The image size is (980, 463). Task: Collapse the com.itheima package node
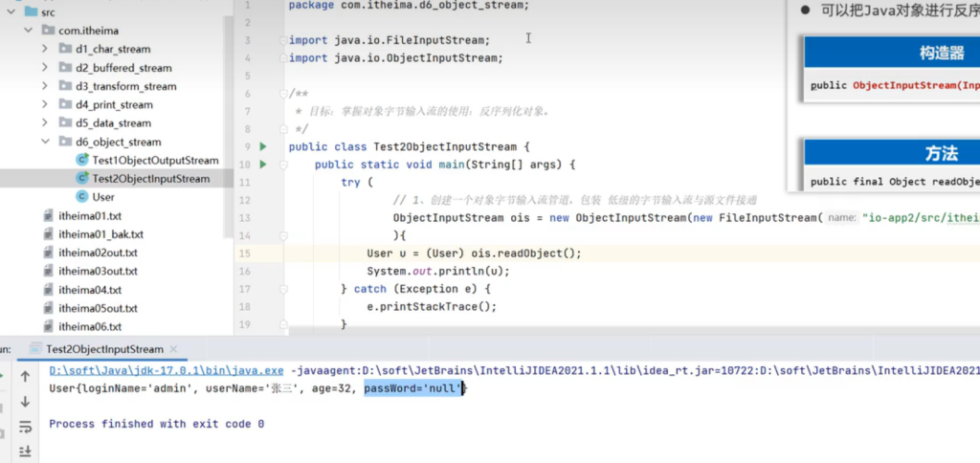point(29,31)
